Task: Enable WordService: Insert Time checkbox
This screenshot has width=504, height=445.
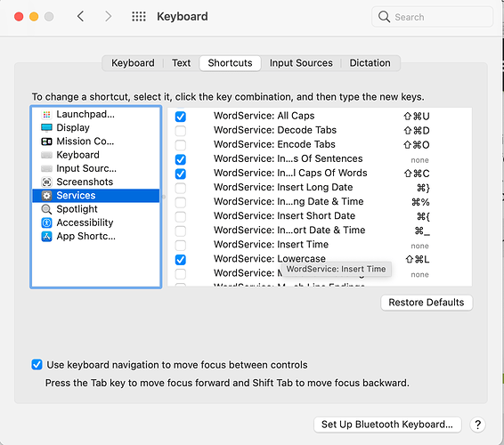Action: (x=181, y=245)
